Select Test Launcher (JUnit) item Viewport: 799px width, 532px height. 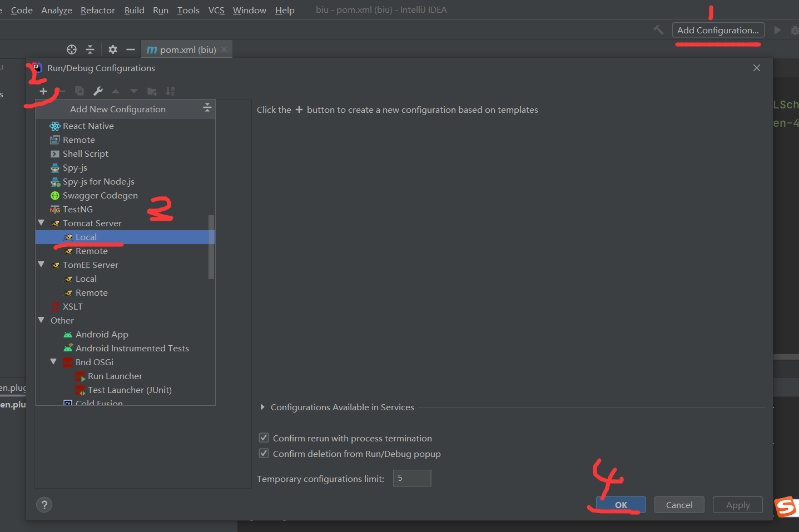coord(130,390)
